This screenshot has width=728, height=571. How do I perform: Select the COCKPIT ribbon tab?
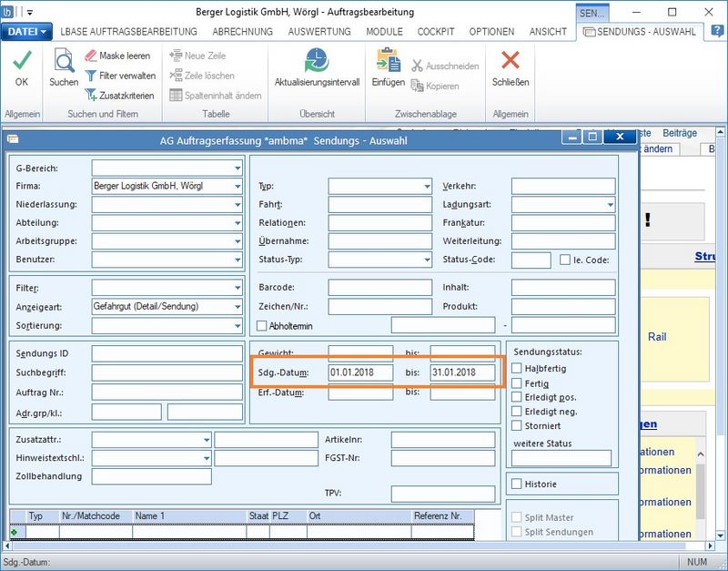[x=436, y=32]
